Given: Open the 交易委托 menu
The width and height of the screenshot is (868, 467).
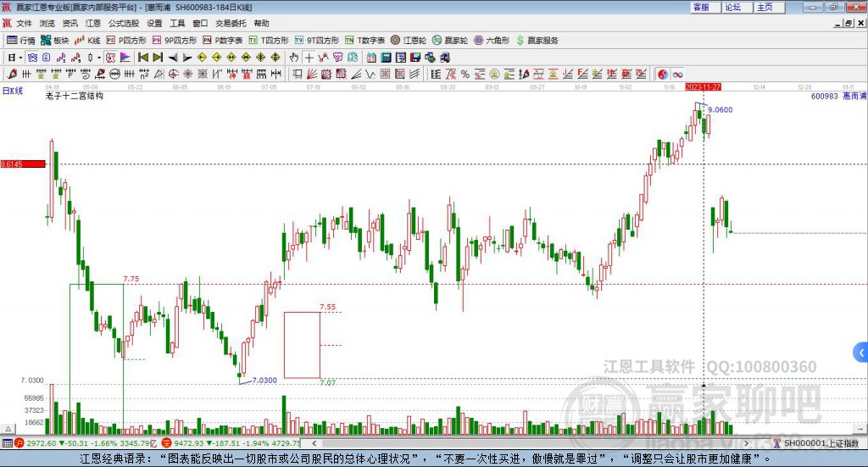Looking at the screenshot, I should click(x=231, y=23).
